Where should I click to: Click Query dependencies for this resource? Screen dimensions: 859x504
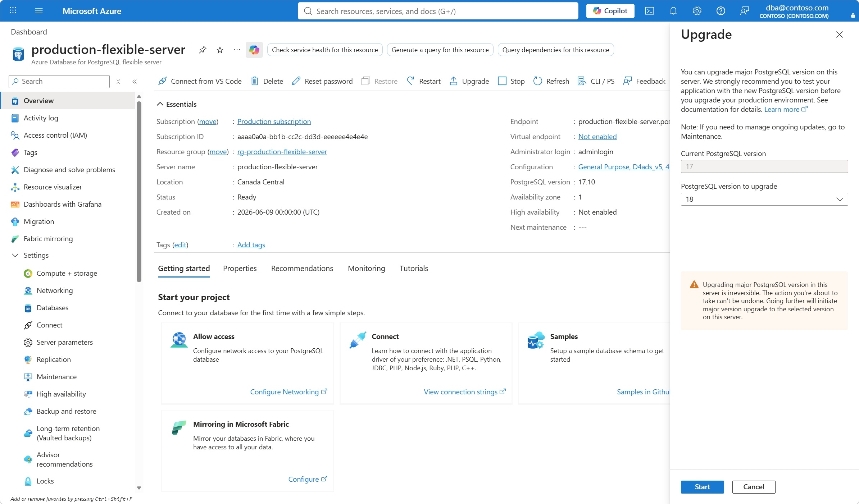555,50
